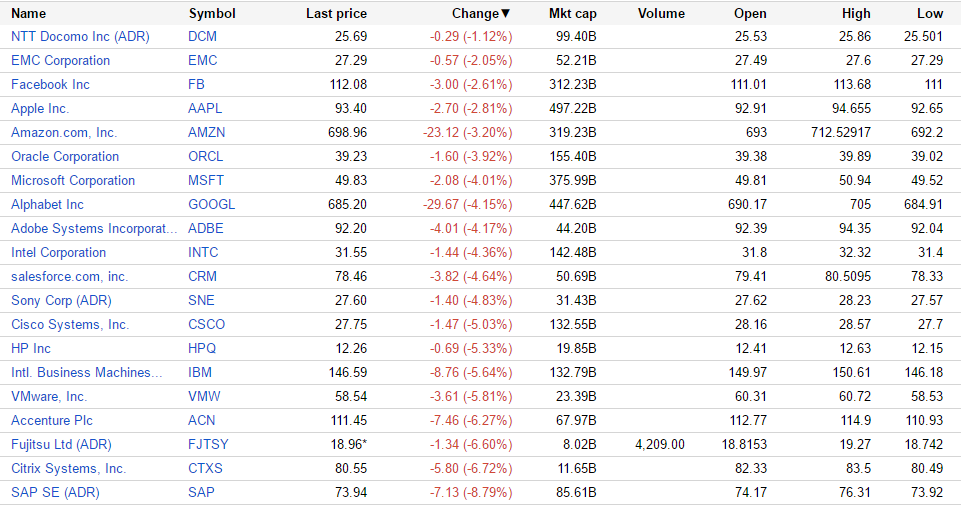Click the Cisco Systems, Inc. link
This screenshot has height=506, width=961.
[x=70, y=325]
